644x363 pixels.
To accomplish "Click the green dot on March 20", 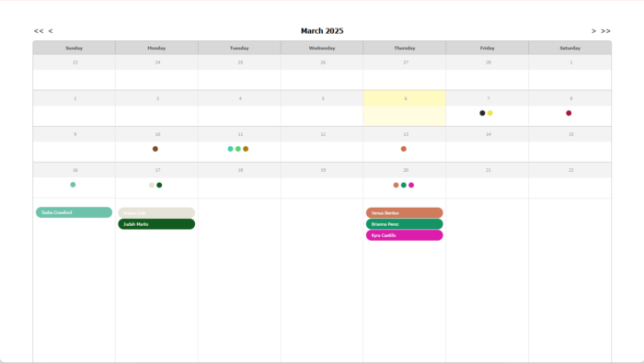I will click(x=404, y=185).
